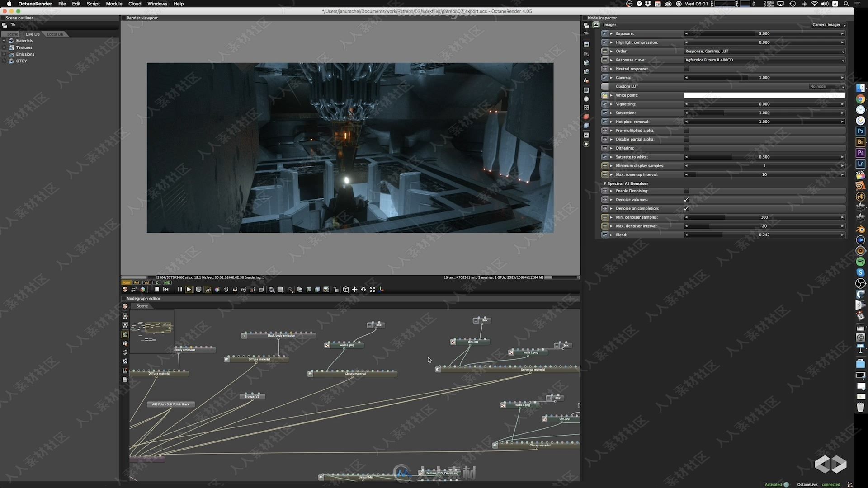868x488 pixels.
Task: Toggle the Dithering checkbox
Action: point(686,148)
